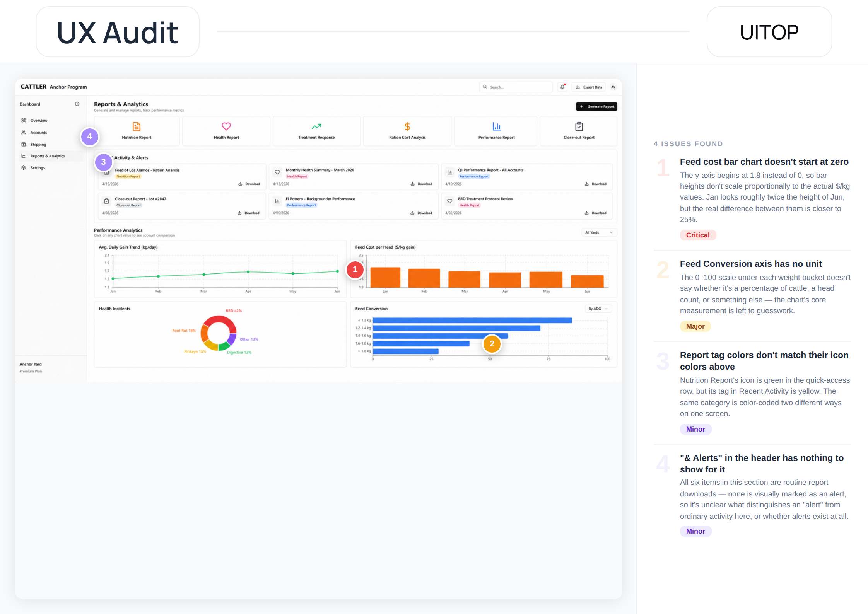The height and width of the screenshot is (614, 868).
Task: Click the 1.2-1.4 kg Feed Conversion bar
Action: point(456,328)
